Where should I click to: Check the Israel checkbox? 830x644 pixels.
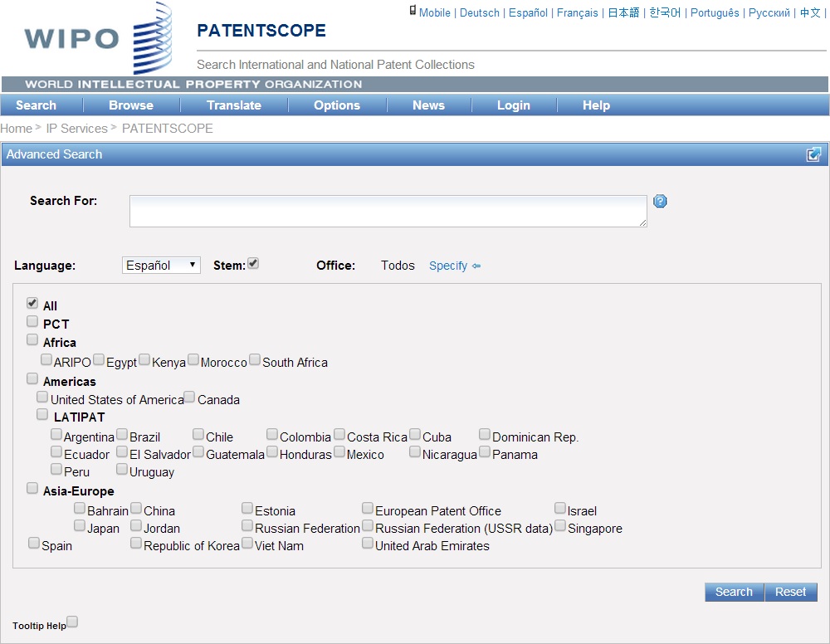point(560,508)
